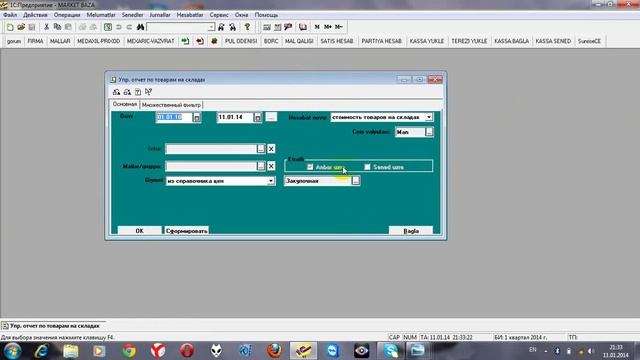Click the ellipsis button in Anbar field

(261, 149)
